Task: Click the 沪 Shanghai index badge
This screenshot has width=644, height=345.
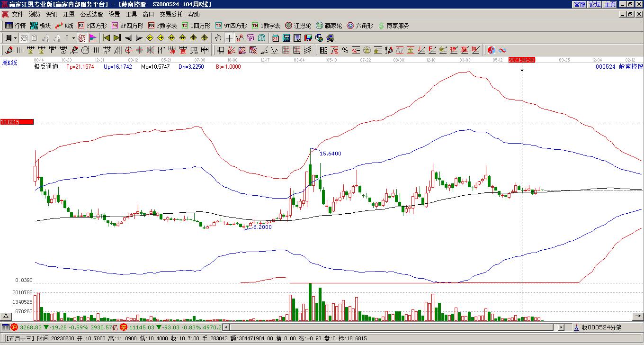Action: point(14,327)
